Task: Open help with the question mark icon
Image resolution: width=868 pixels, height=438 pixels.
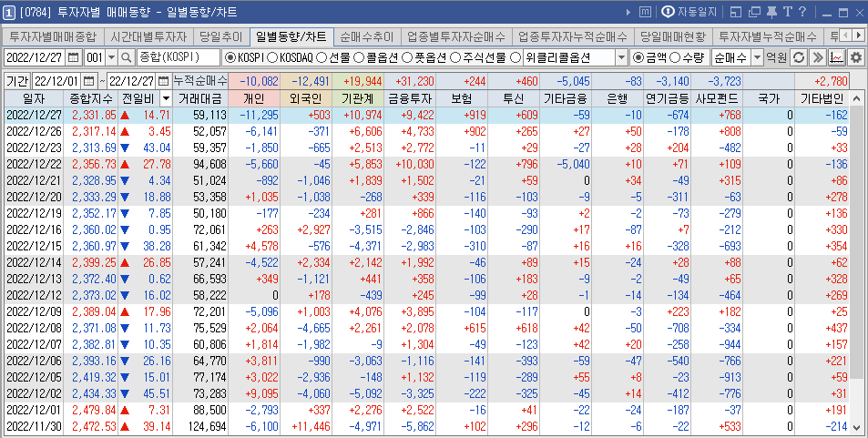Action: 802,12
